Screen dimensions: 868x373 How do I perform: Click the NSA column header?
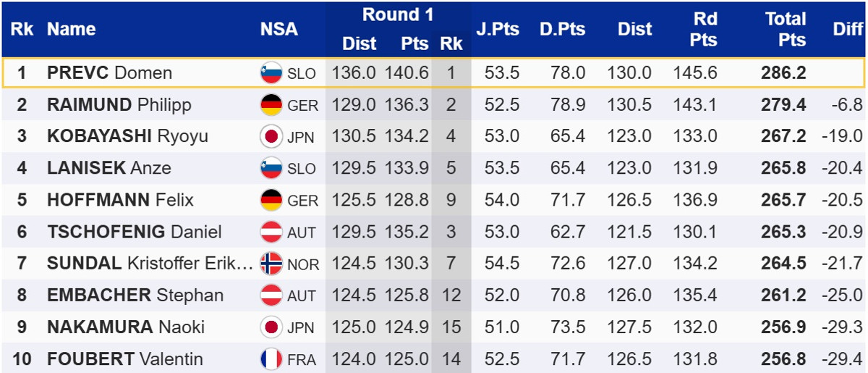click(x=278, y=29)
